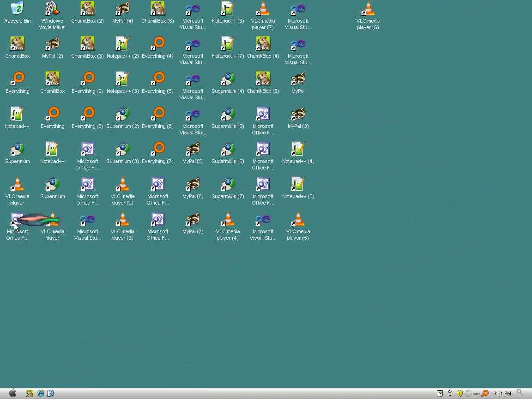This screenshot has height=399, width=532.
Task: Click the question-mark help tray icon
Action: pyautogui.click(x=440, y=393)
